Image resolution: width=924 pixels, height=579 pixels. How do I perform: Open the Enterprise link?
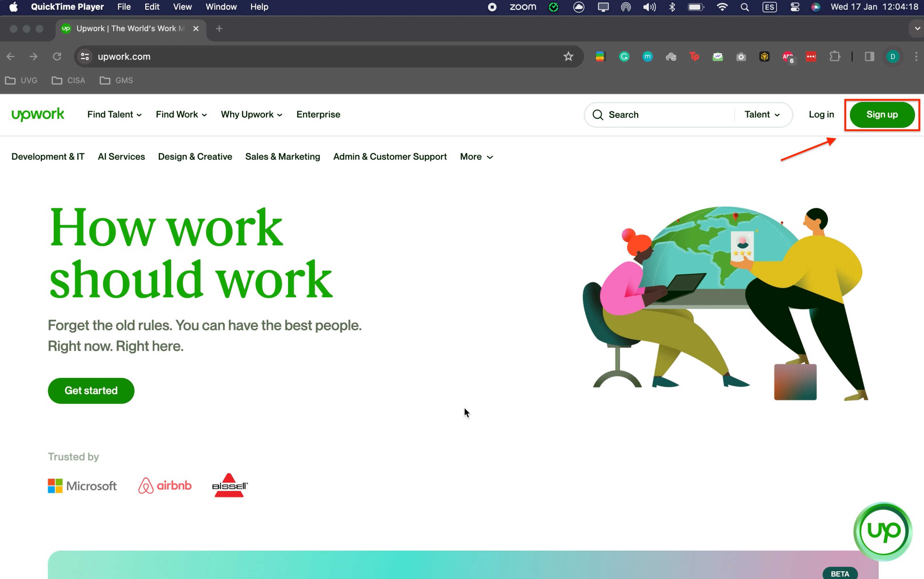[x=318, y=115]
